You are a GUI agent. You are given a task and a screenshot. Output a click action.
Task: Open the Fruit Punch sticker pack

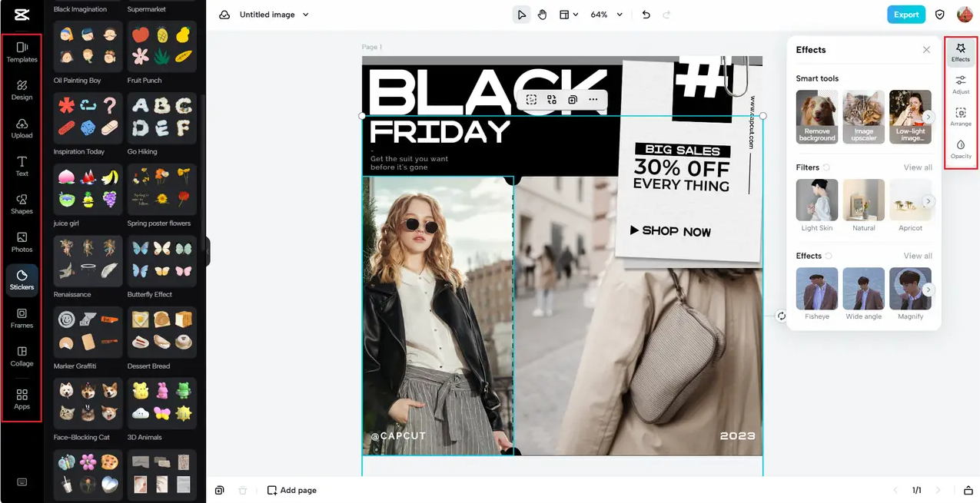pyautogui.click(x=162, y=46)
